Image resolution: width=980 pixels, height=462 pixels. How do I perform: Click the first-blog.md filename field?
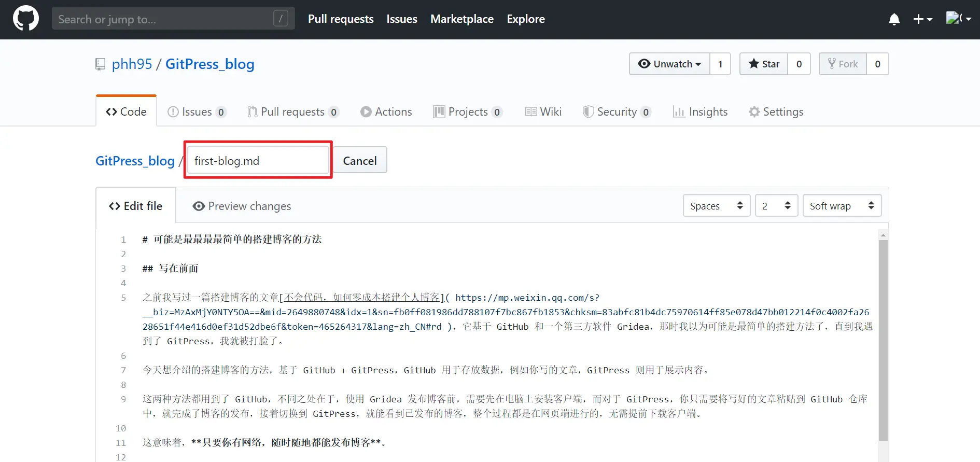[258, 160]
